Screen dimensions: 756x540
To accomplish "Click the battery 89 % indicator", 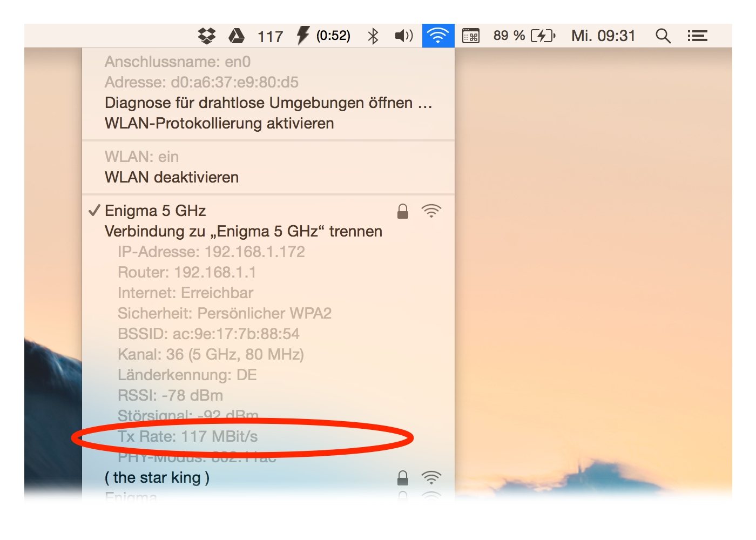I will pyautogui.click(x=524, y=36).
